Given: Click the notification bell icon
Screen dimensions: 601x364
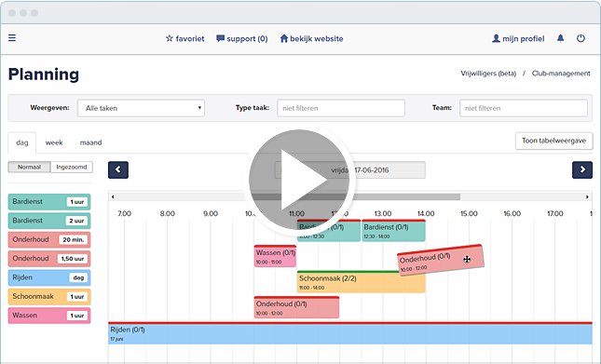Looking at the screenshot, I should point(560,38).
